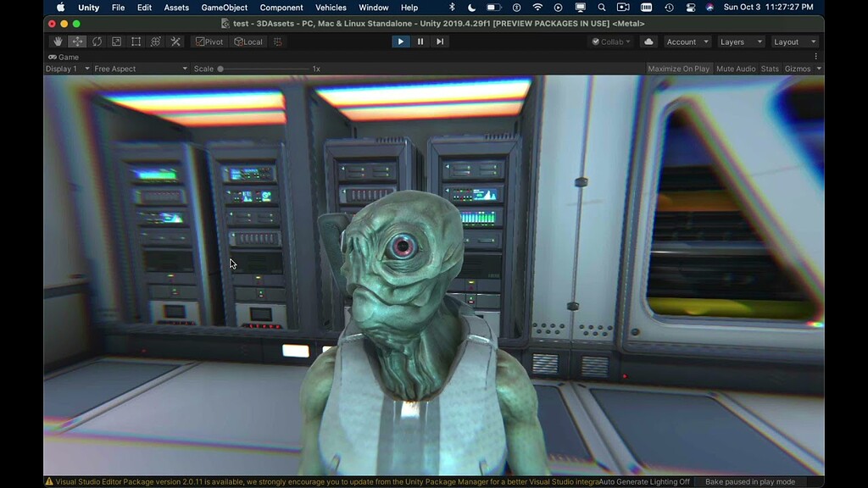Select the Rect tool
868x488 pixels.
[136, 41]
